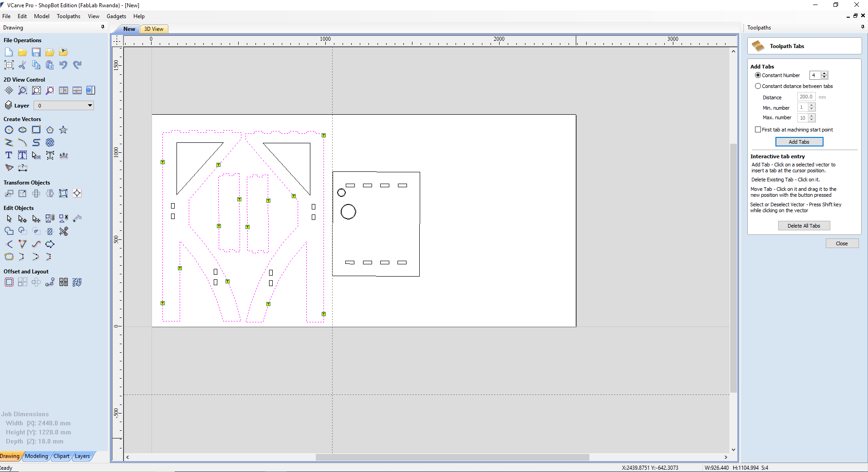Activate the Pan view tool

pyautogui.click(x=9, y=90)
